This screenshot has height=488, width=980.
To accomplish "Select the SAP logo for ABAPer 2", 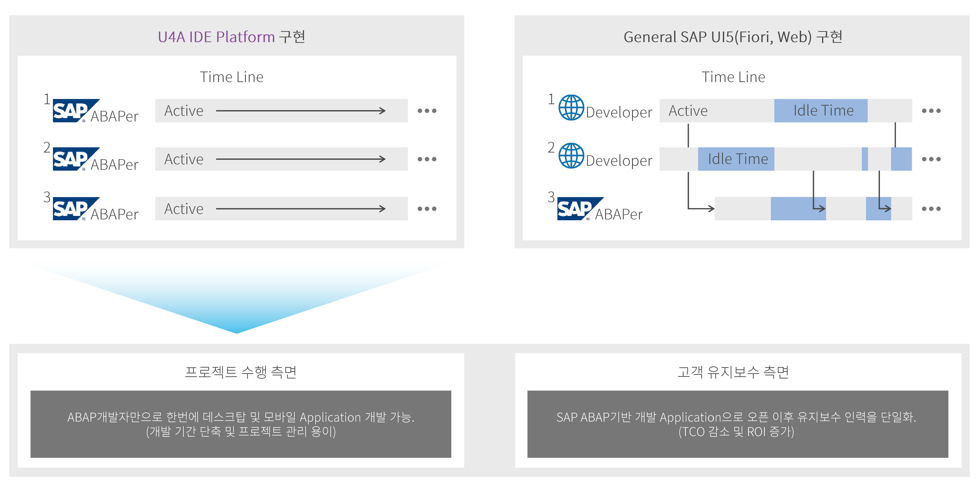I will (x=76, y=158).
